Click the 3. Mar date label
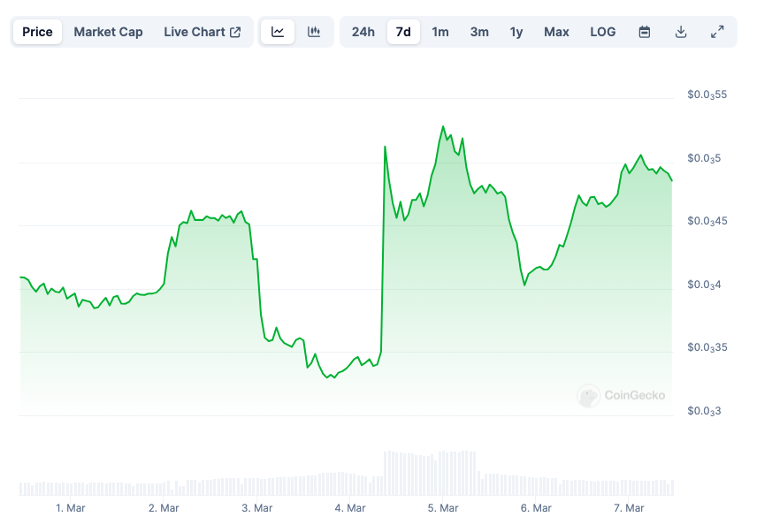This screenshot has width=772, height=532. (257, 508)
